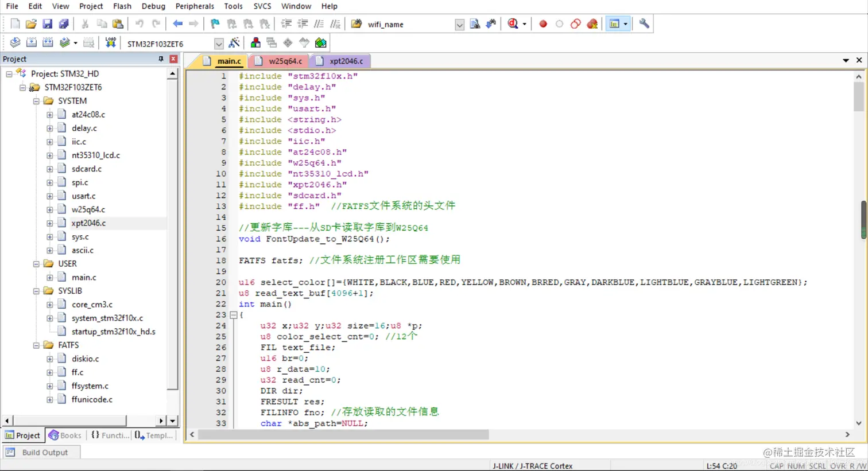
Task: Create a new file with toolbar icon
Action: click(15, 24)
